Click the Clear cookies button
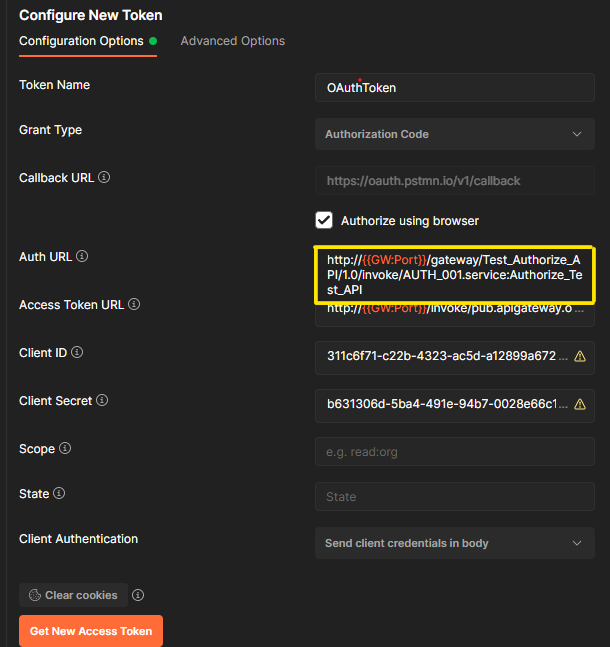The height and width of the screenshot is (647, 610). pos(73,595)
